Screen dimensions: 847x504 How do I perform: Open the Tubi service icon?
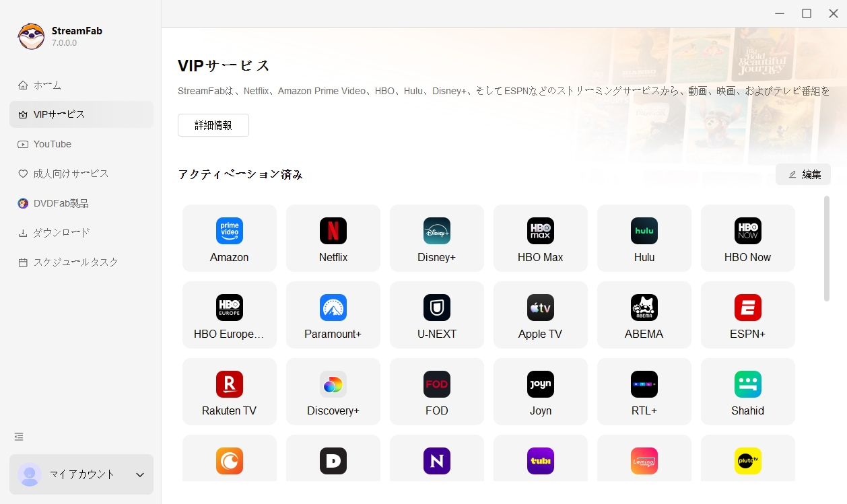(x=540, y=461)
